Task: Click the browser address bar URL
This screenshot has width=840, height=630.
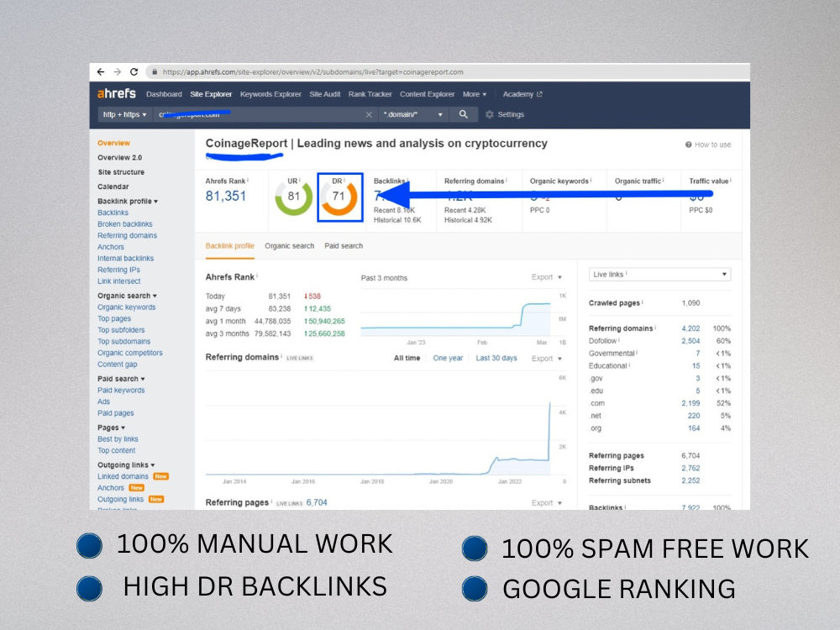Action: (312, 71)
